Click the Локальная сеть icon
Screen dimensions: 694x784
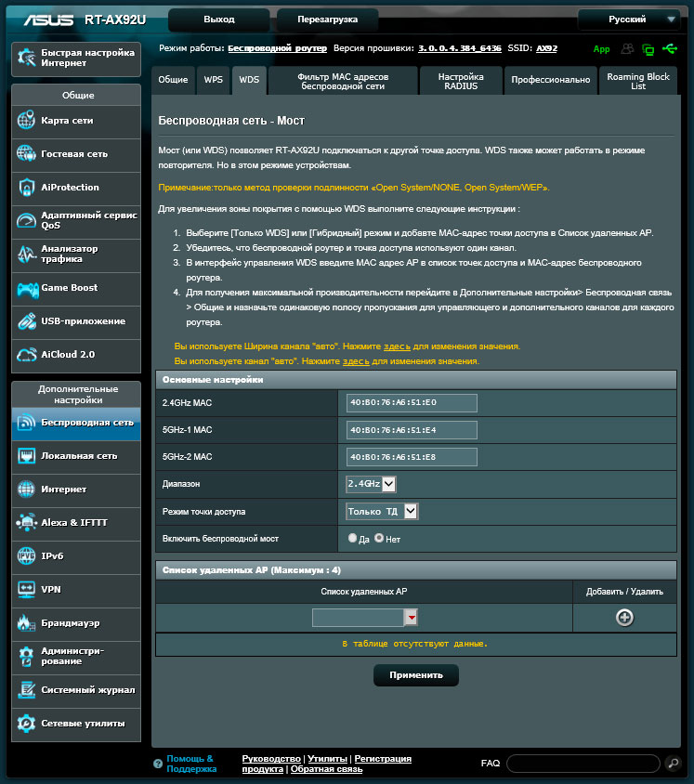coord(26,456)
